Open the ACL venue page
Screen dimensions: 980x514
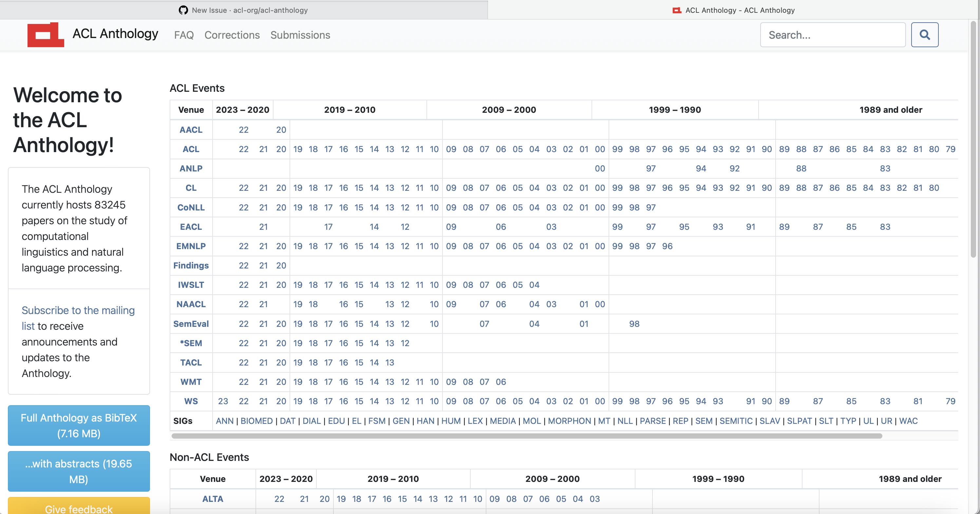191,149
